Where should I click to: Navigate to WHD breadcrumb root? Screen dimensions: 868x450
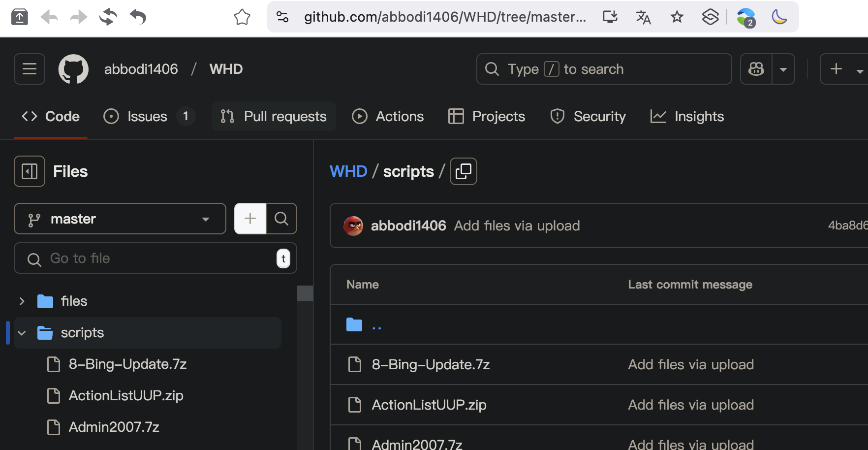pos(348,171)
